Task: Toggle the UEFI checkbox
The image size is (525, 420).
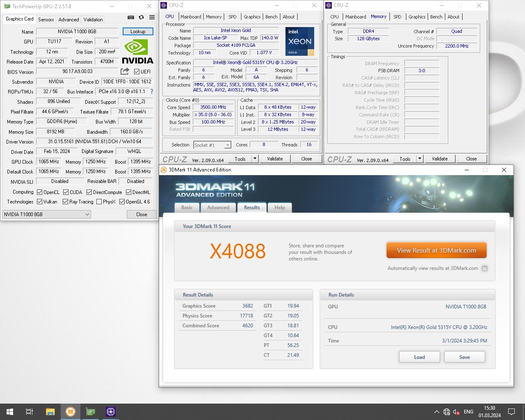Action: (x=137, y=71)
